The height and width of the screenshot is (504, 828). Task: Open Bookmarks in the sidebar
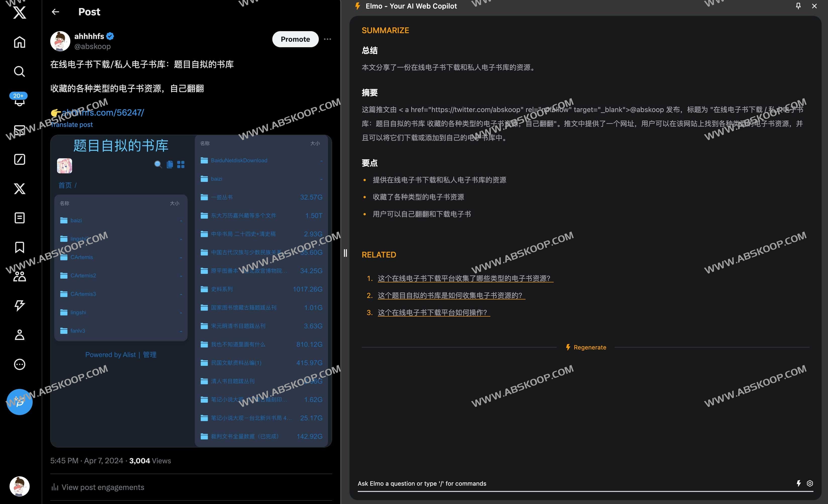[x=19, y=248]
